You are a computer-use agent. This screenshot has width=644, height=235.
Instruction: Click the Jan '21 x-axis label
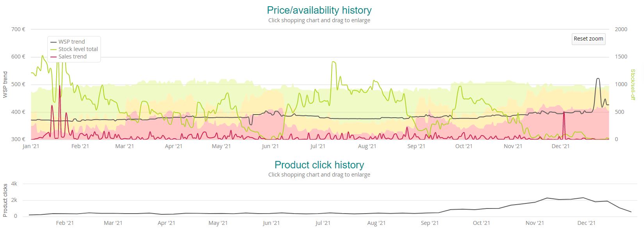point(31,146)
